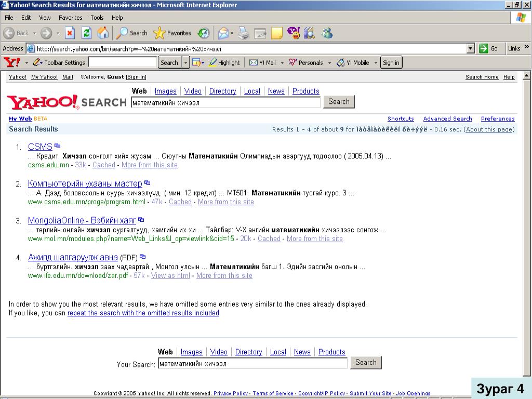Go back using the Back arrow icon
The height and width of the screenshot is (399, 532).
(9, 33)
